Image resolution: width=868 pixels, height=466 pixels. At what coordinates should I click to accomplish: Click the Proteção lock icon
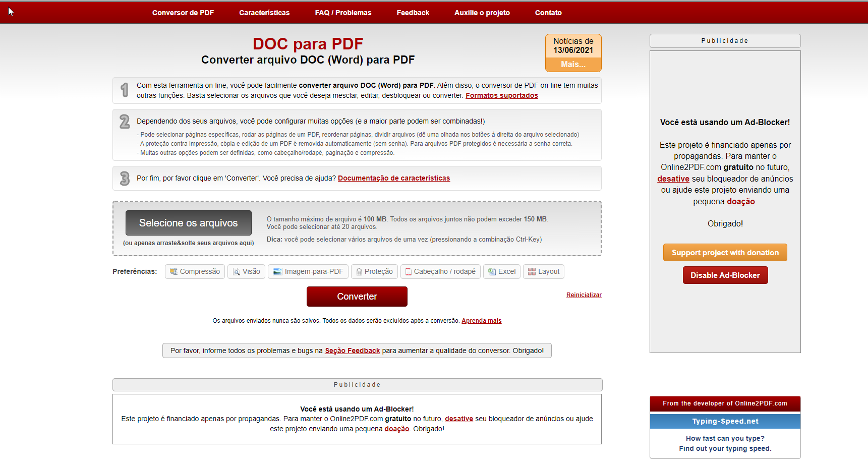(359, 272)
